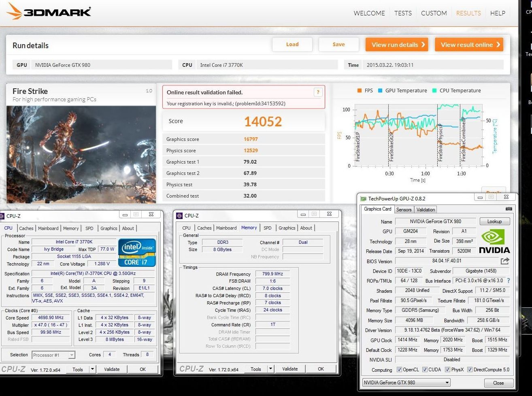Click the Close button in GPU-Z
Image resolution: width=532 pixels, height=396 pixels.
499,383
